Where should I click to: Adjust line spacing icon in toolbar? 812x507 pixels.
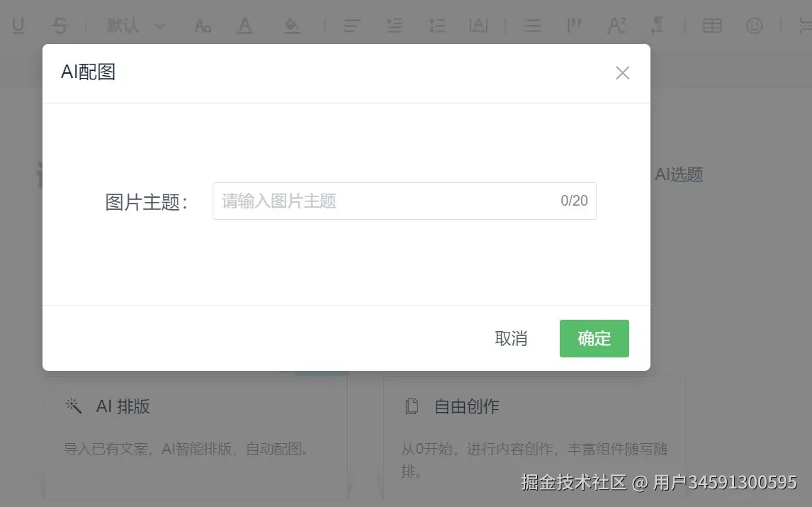point(437,26)
